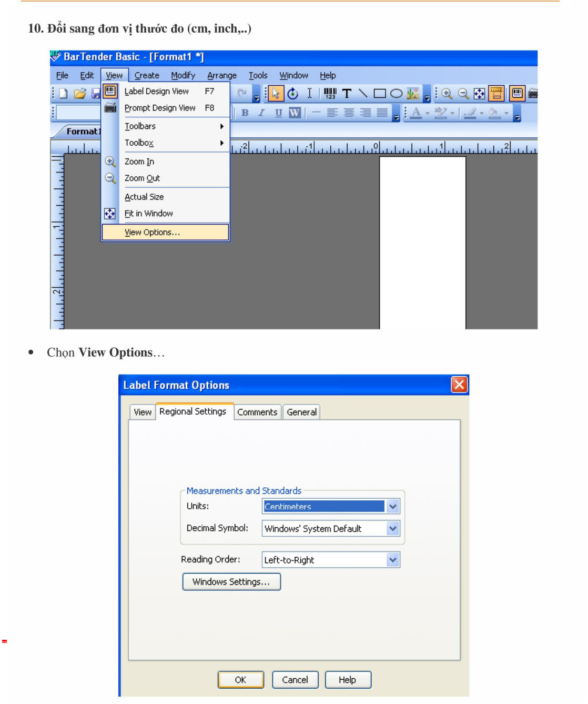
Task: Click the Bold formatting icon
Action: tap(245, 113)
